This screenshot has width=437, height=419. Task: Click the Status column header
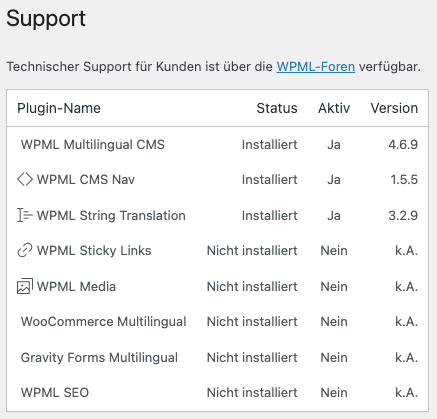pyautogui.click(x=277, y=108)
